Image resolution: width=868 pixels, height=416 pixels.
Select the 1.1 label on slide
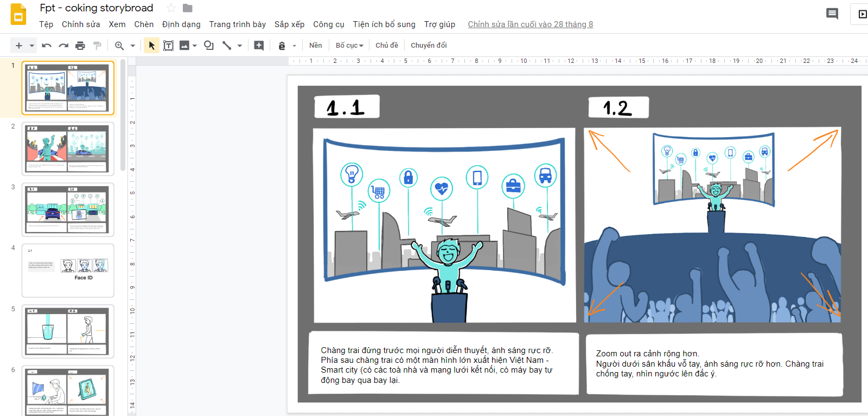pos(347,106)
